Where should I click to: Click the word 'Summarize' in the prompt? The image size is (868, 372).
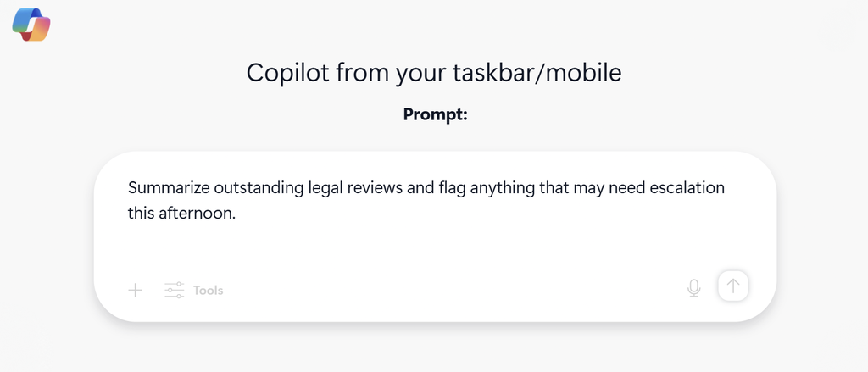coord(169,187)
